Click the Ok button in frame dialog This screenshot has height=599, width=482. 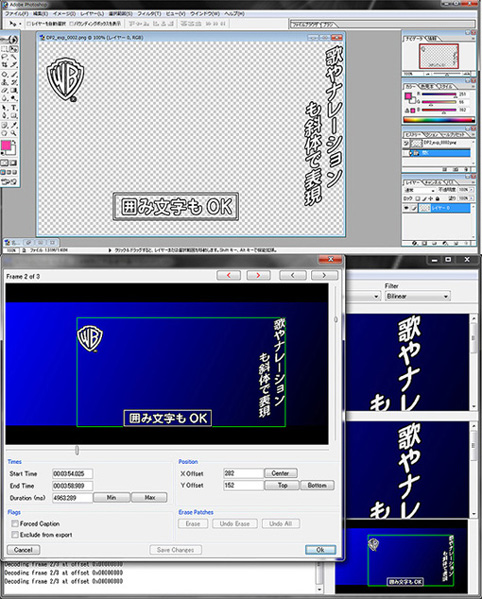[320, 550]
